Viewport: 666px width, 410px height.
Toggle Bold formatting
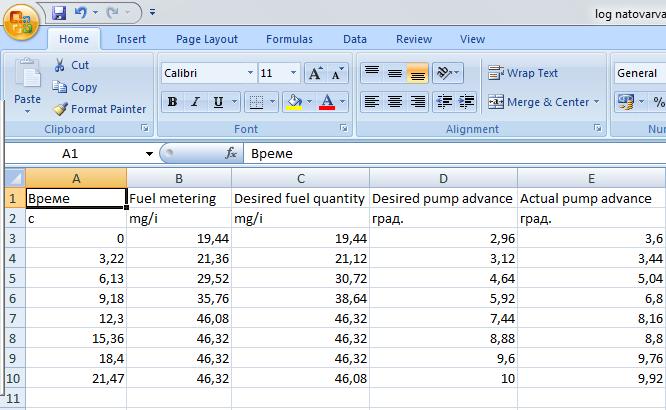[x=172, y=102]
